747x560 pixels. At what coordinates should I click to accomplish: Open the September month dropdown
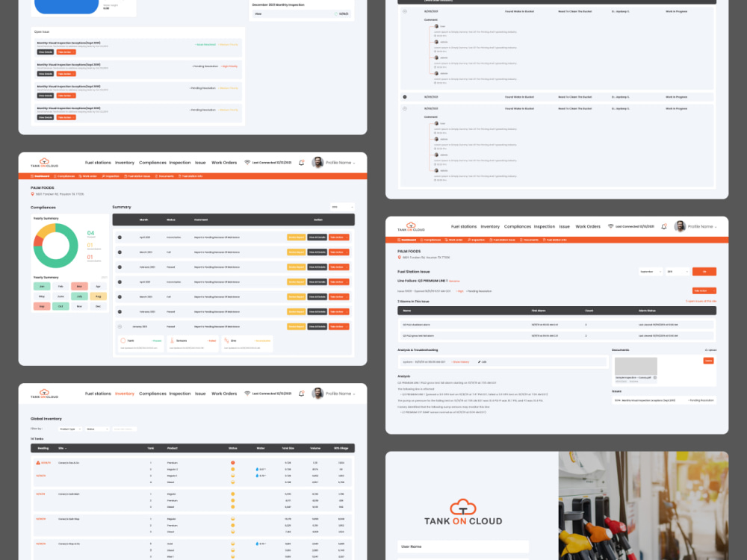tap(650, 271)
